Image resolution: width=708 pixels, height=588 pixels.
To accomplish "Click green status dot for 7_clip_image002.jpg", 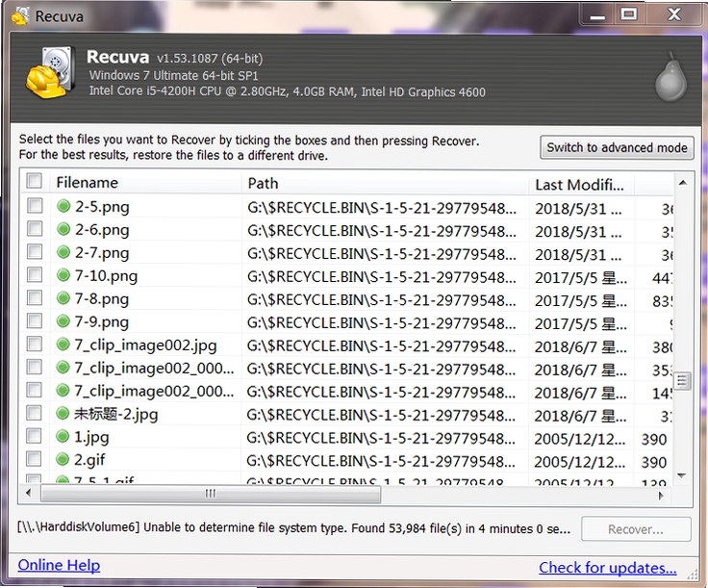I will 63,345.
